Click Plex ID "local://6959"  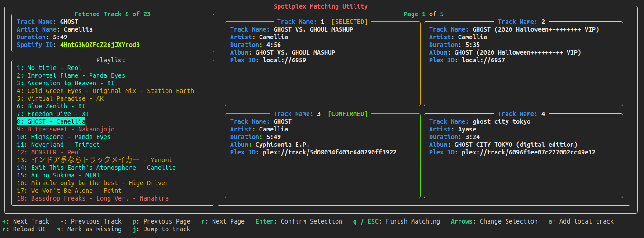click(284, 60)
